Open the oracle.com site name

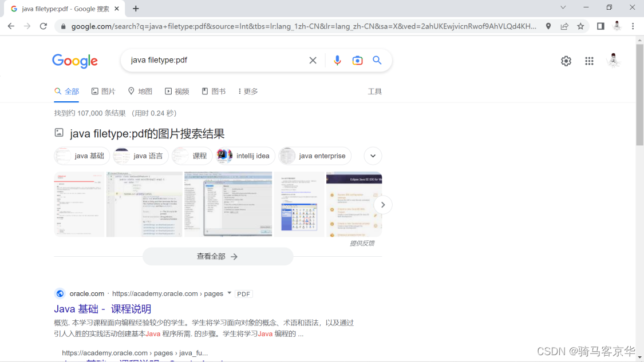click(x=86, y=293)
